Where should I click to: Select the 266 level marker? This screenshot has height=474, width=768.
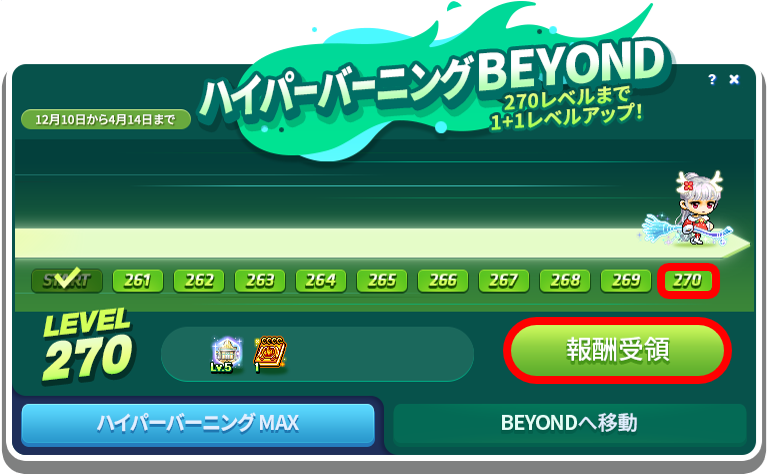click(443, 281)
